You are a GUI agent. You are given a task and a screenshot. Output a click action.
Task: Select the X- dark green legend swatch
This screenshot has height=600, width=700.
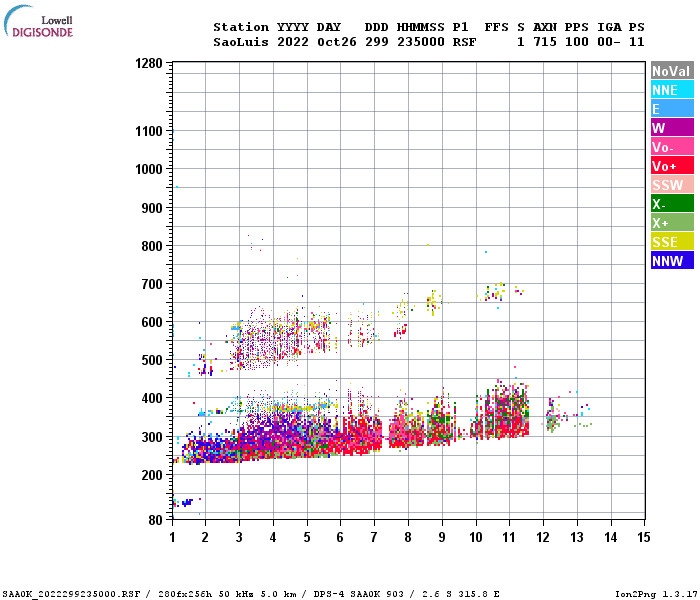[x=672, y=204]
